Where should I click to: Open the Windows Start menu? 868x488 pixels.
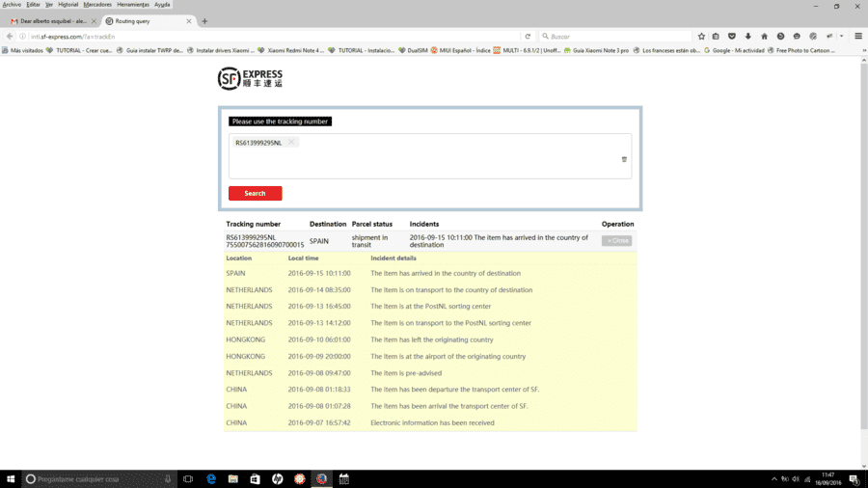pos(11,479)
